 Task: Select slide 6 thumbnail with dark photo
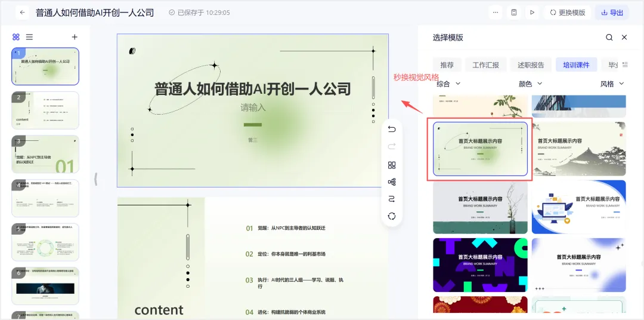[45, 286]
